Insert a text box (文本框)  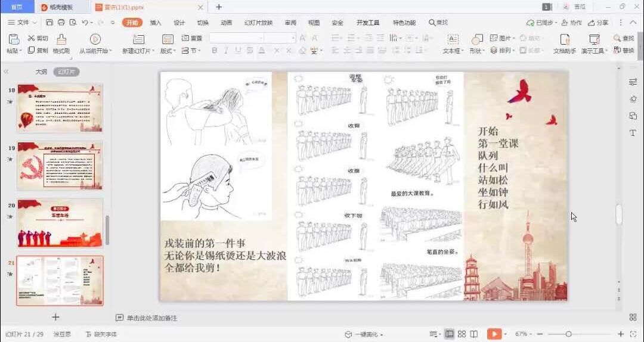pos(453,39)
